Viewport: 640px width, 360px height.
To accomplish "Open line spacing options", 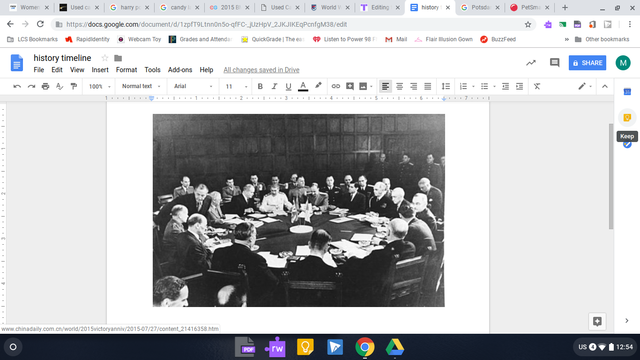I will click(x=446, y=86).
